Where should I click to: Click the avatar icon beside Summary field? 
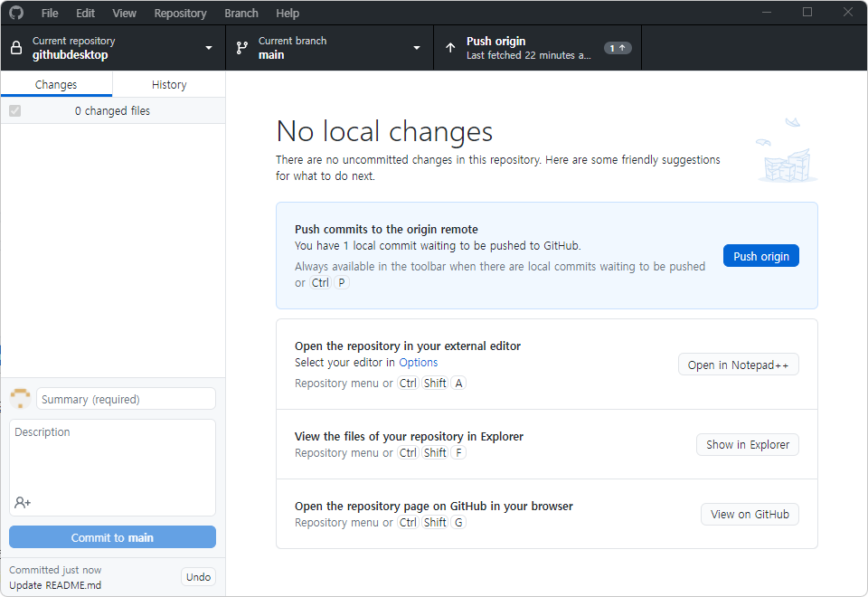tap(20, 398)
